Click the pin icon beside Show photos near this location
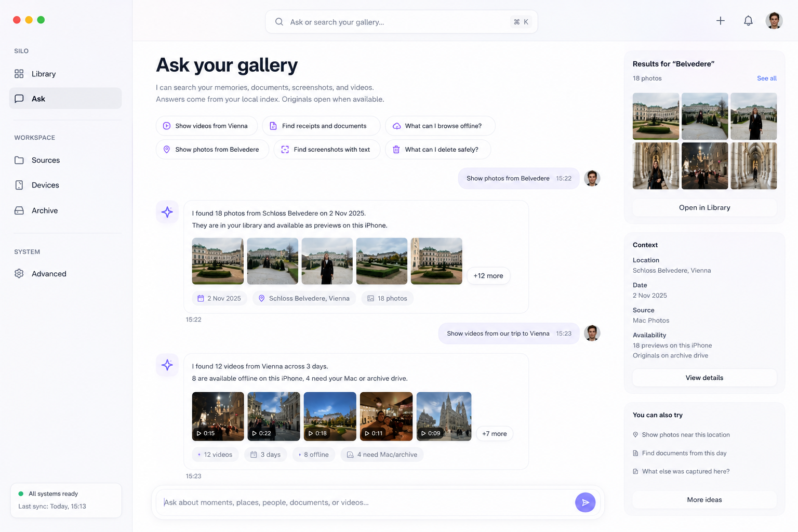The width and height of the screenshot is (798, 532). pos(635,435)
